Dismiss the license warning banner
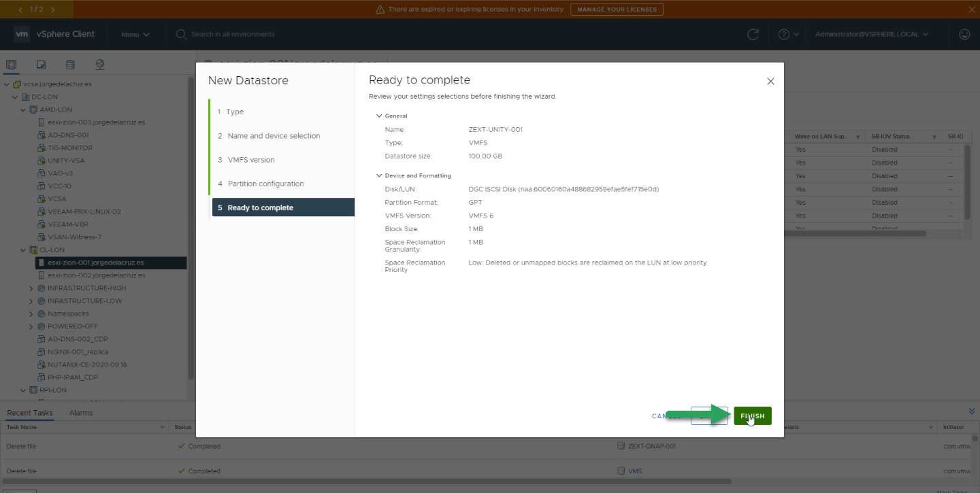The height and width of the screenshot is (493, 980). (971, 10)
